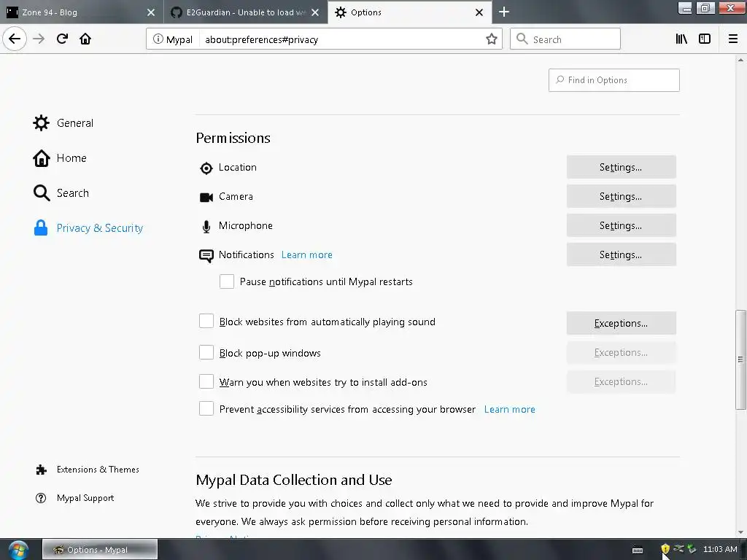
Task: Switch to the Zone 94 - Blog tab
Action: click(80, 12)
